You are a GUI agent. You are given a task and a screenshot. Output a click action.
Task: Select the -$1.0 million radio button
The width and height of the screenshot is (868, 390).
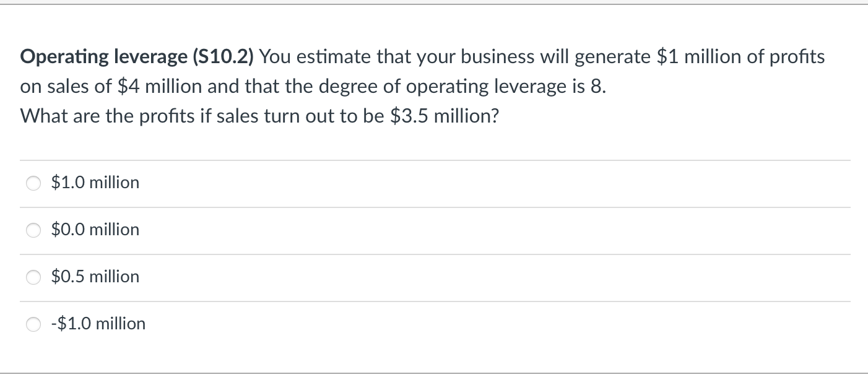33,323
